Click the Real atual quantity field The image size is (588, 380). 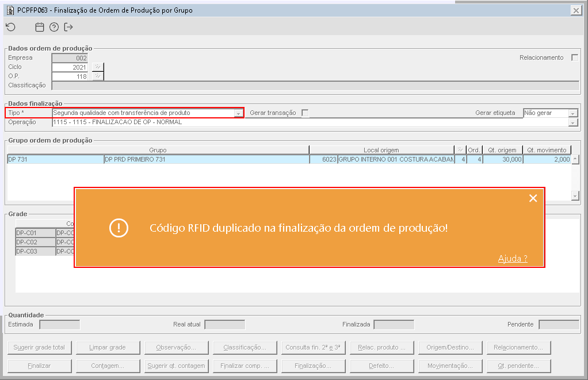(224, 325)
